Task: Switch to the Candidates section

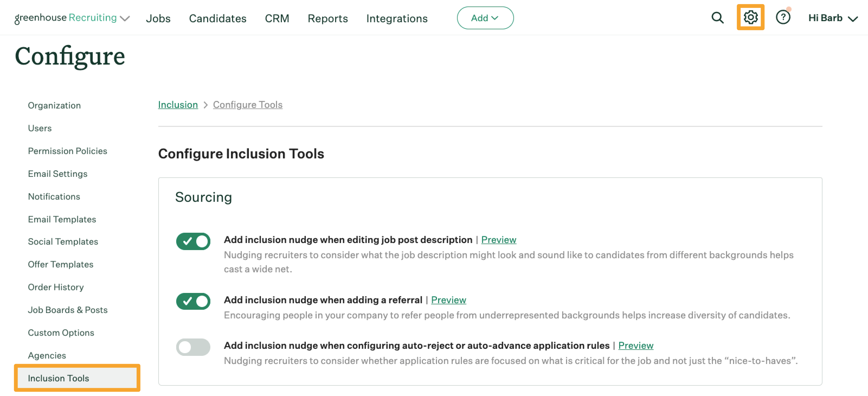Action: tap(217, 18)
